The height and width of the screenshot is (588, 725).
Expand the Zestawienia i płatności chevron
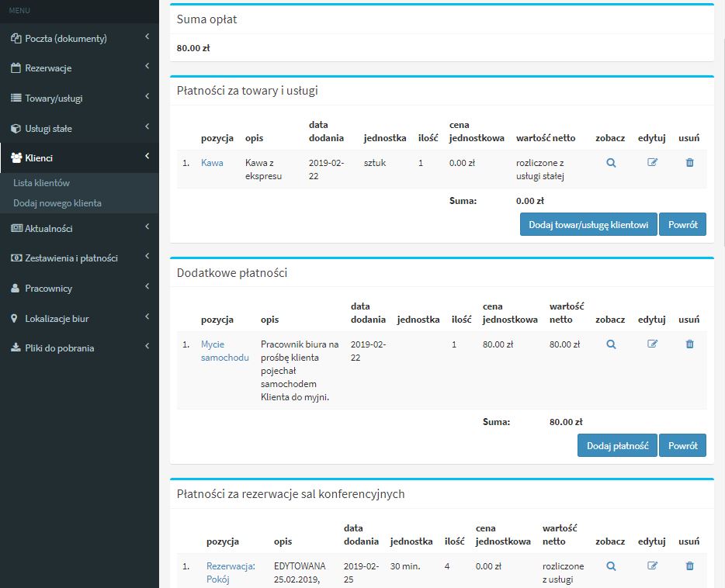pos(147,256)
